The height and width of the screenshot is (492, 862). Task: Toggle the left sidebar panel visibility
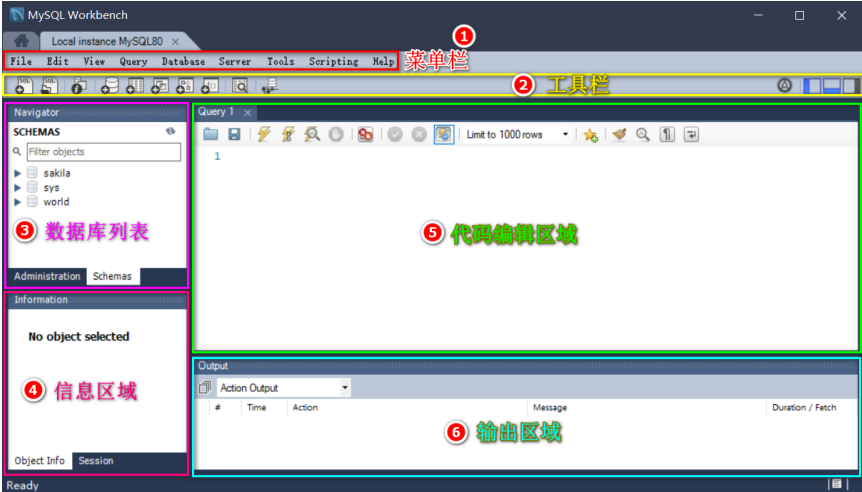[x=813, y=85]
